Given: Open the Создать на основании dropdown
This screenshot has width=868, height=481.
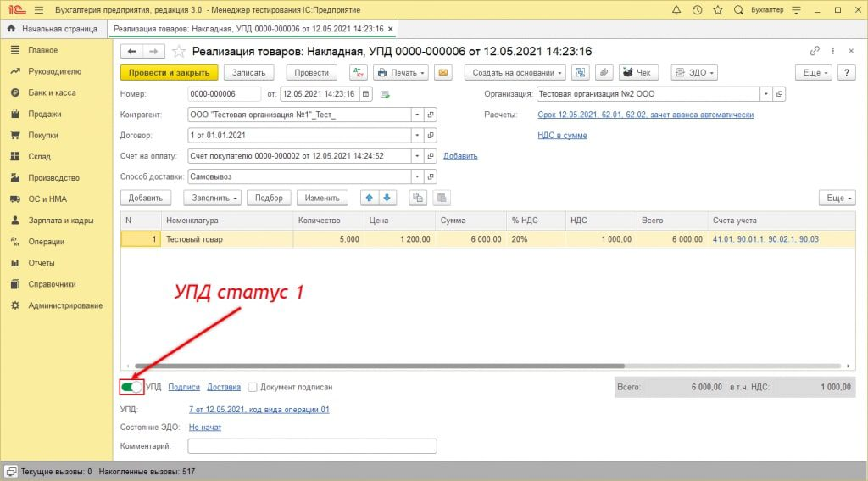Looking at the screenshot, I should click(515, 73).
